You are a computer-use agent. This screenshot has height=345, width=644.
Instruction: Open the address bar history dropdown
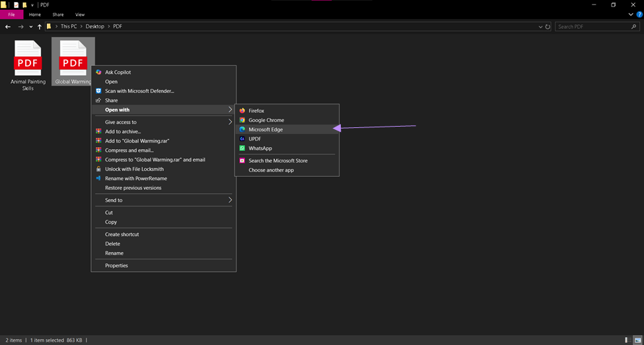(540, 26)
